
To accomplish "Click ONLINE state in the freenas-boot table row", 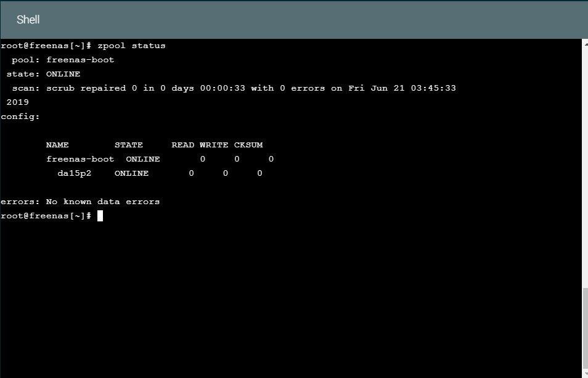I will [143, 159].
